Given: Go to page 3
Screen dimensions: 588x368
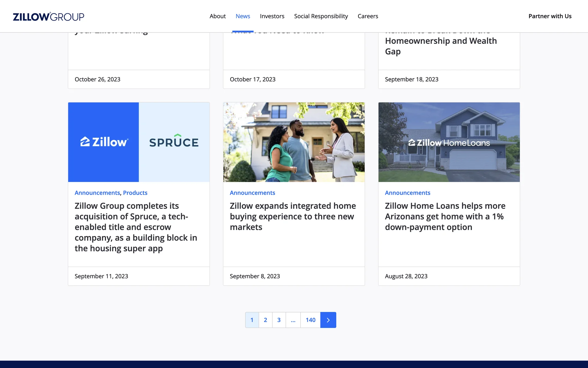Looking at the screenshot, I should click(279, 320).
